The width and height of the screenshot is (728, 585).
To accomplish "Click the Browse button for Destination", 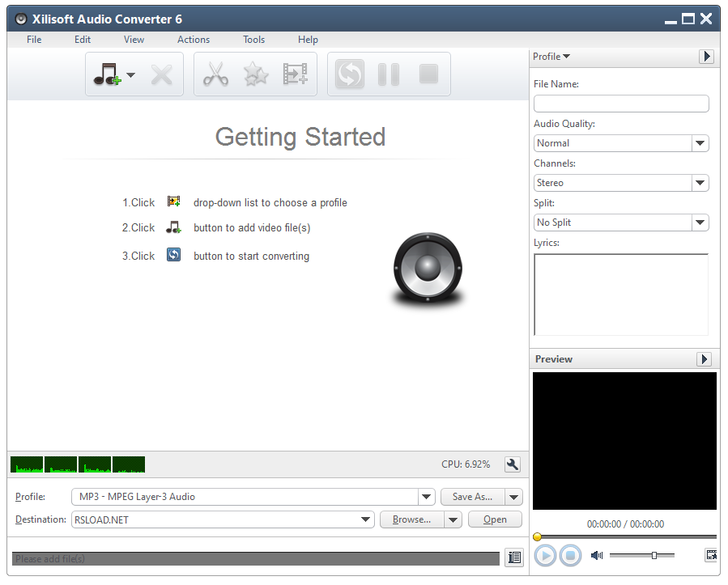I will tap(410, 519).
